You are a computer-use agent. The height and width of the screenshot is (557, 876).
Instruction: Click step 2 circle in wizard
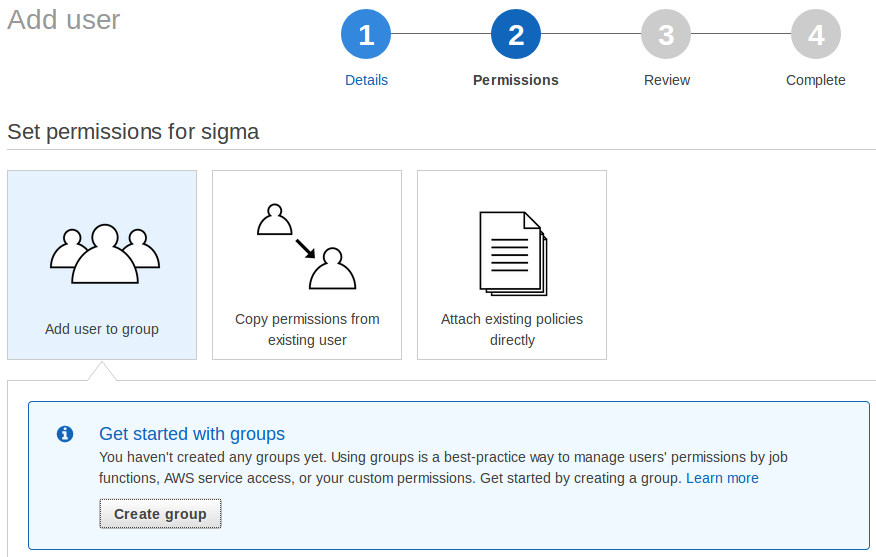516,36
